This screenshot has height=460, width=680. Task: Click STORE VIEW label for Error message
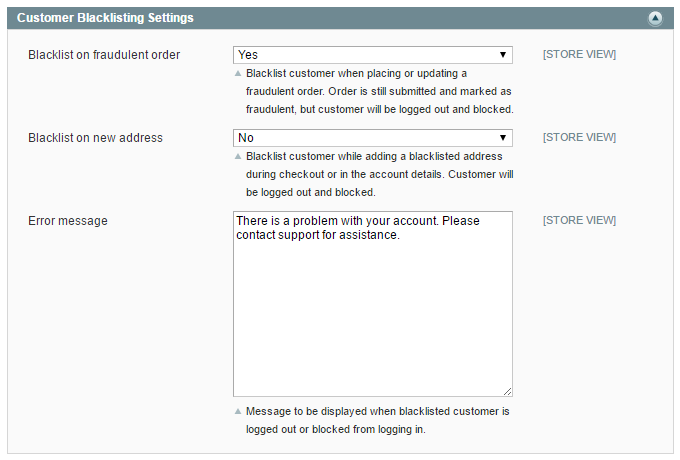579,220
